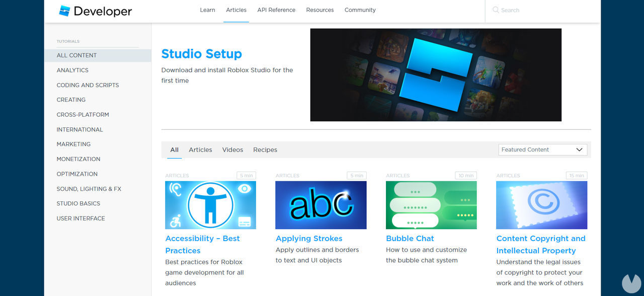644x296 pixels.
Task: Switch to the Videos filter tab
Action: click(x=232, y=150)
